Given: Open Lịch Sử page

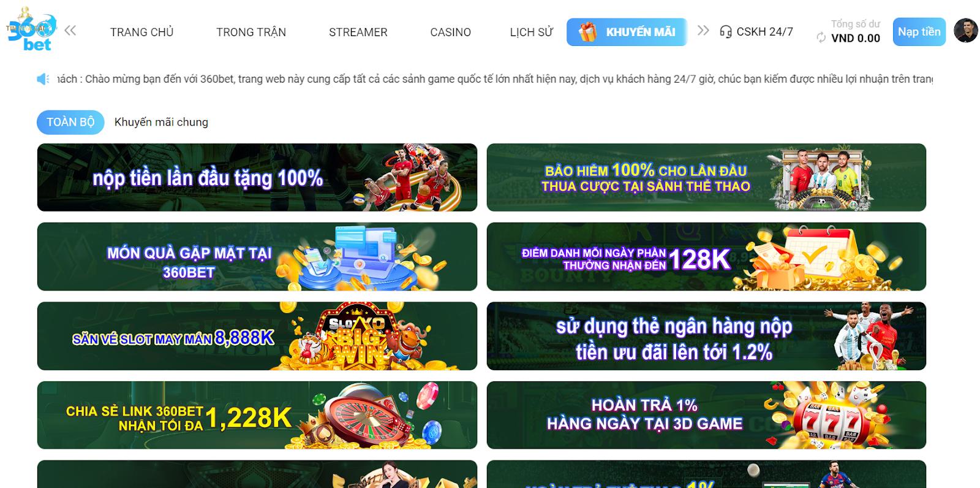Looking at the screenshot, I should [x=531, y=32].
